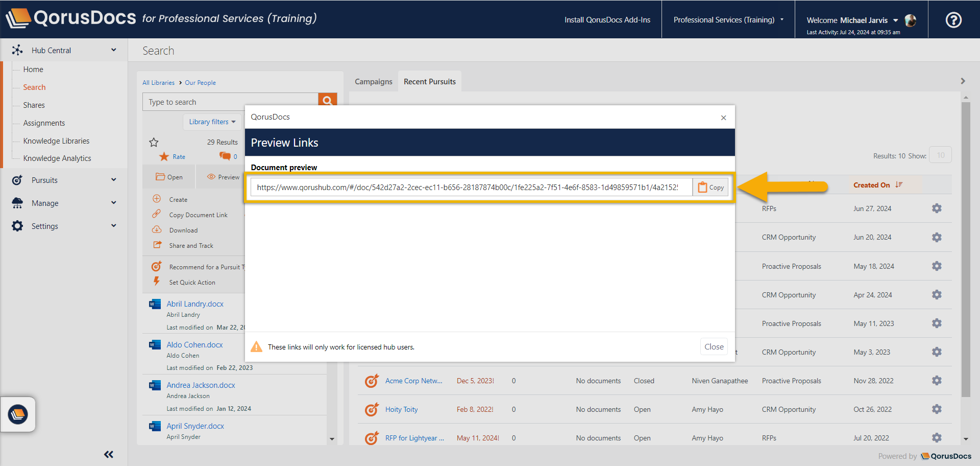The image size is (980, 466).
Task: Click Recommend for a Pursuit target icon
Action: point(157,267)
